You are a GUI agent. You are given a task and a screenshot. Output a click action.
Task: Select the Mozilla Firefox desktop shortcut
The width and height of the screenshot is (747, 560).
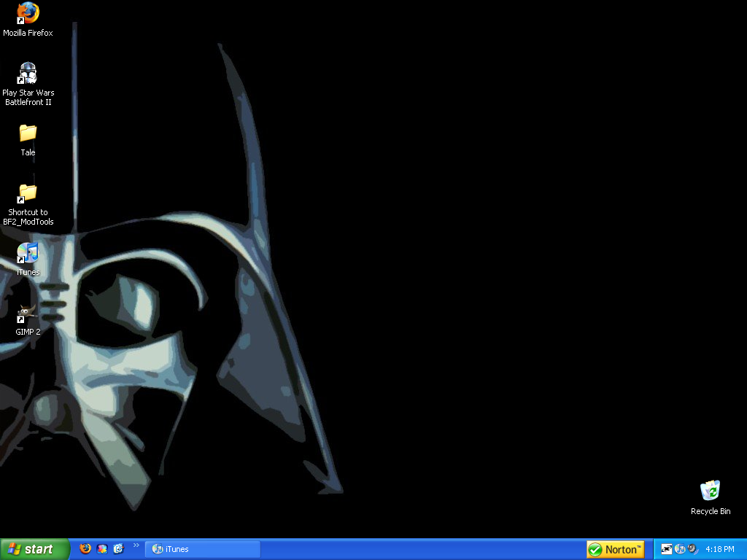[x=28, y=19]
